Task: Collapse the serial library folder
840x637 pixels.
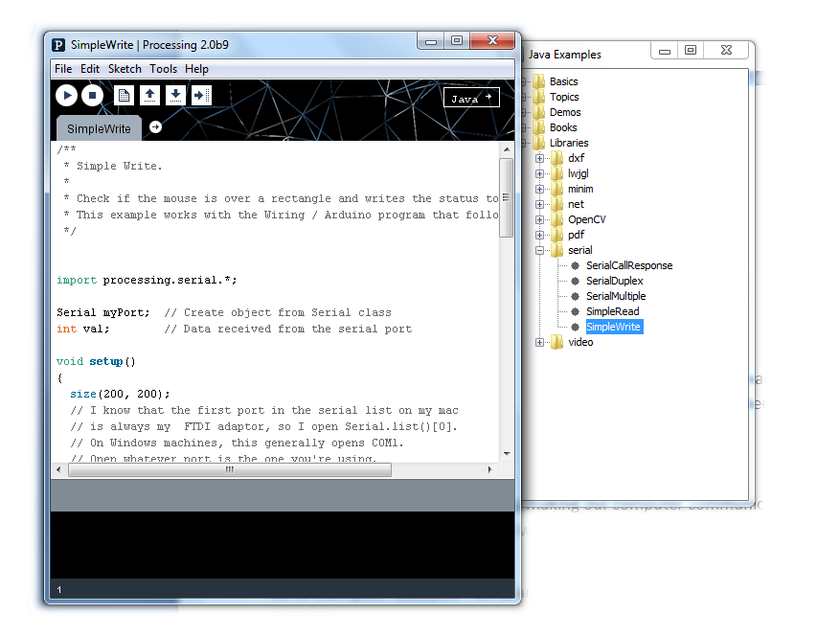Action: 539,250
